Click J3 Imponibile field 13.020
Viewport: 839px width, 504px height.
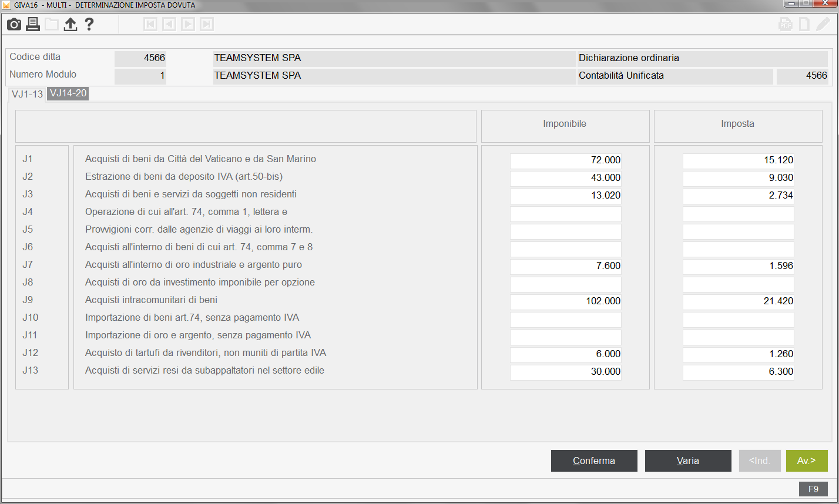tap(566, 196)
